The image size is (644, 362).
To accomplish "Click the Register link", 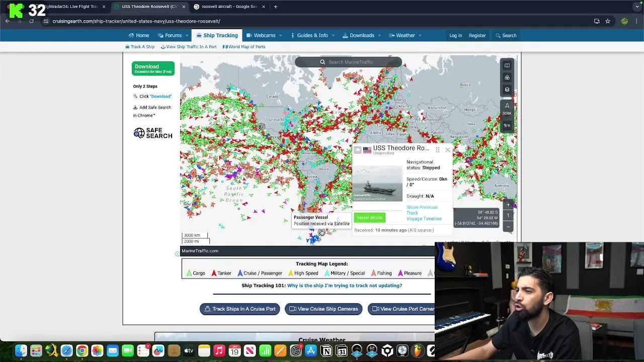I will click(477, 35).
